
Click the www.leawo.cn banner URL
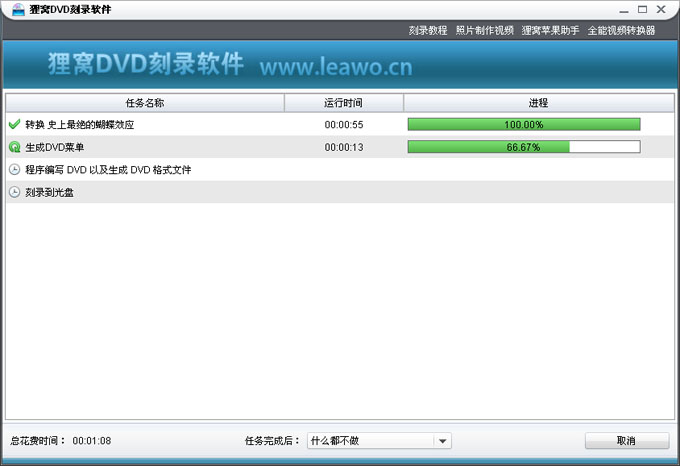pyautogui.click(x=336, y=67)
